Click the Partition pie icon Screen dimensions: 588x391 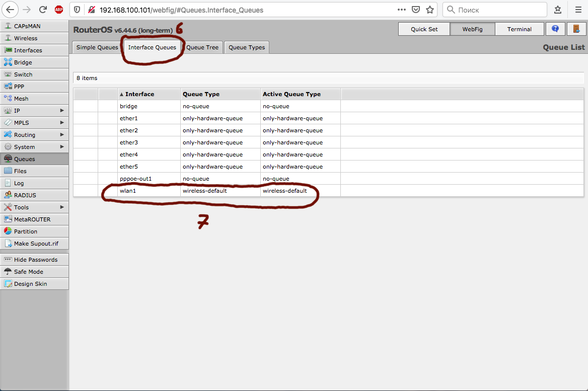tap(8, 231)
